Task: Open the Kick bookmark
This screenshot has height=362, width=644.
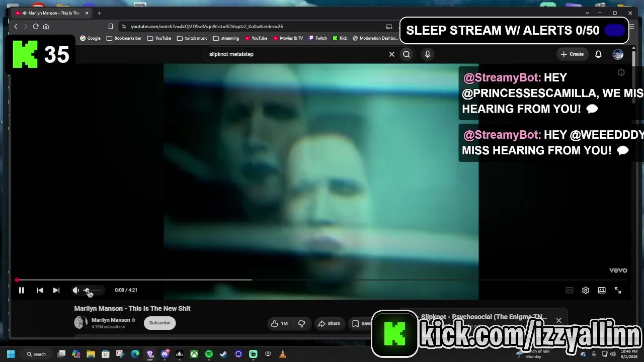Action: [340, 38]
